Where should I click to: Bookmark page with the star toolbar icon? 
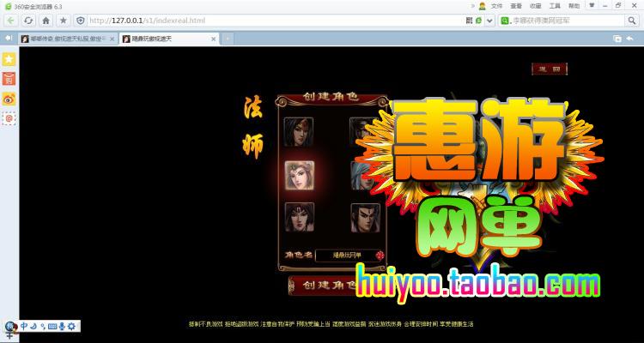pyautogui.click(x=64, y=21)
